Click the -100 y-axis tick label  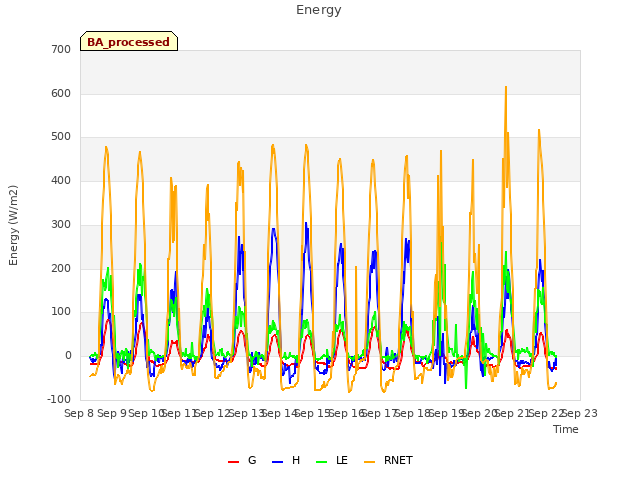tap(59, 399)
